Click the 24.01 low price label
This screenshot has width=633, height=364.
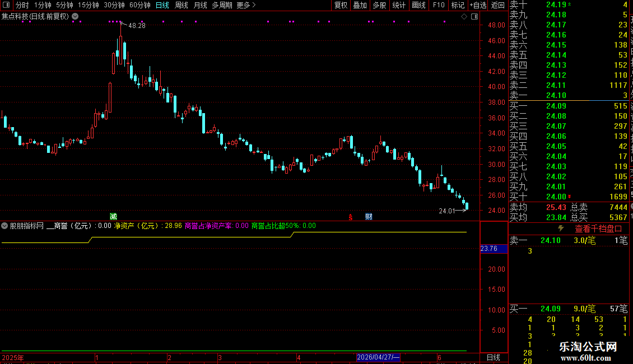(446, 211)
